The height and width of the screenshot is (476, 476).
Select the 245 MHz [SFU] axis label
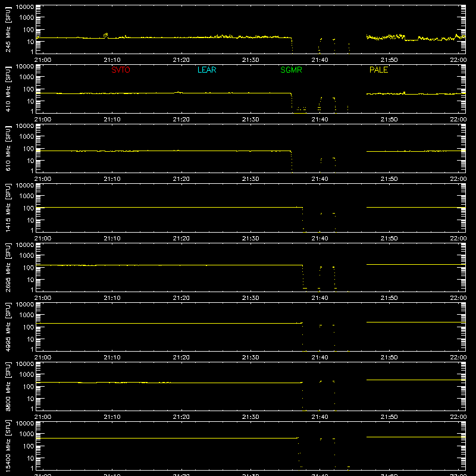click(8, 29)
